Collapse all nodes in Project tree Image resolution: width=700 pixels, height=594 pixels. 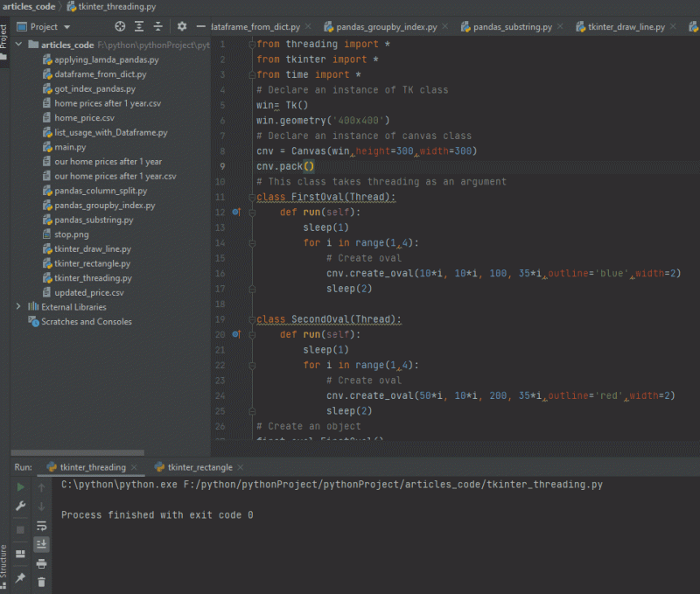pyautogui.click(x=158, y=26)
